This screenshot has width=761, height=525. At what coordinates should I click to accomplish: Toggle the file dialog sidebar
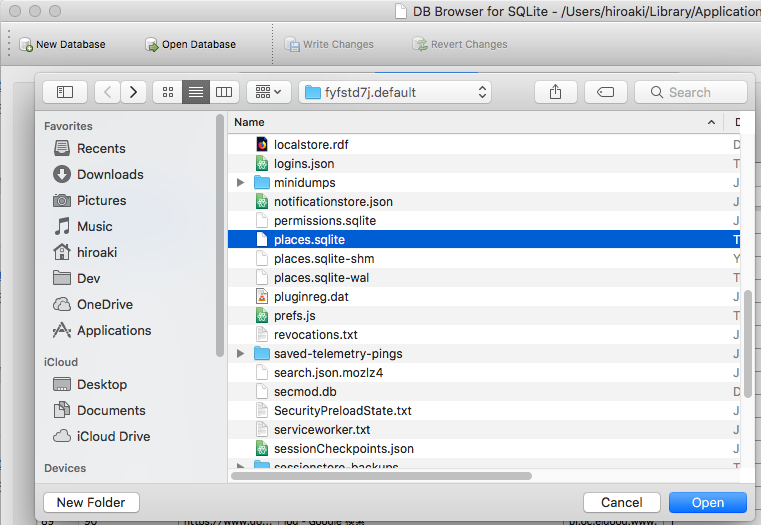[65, 92]
